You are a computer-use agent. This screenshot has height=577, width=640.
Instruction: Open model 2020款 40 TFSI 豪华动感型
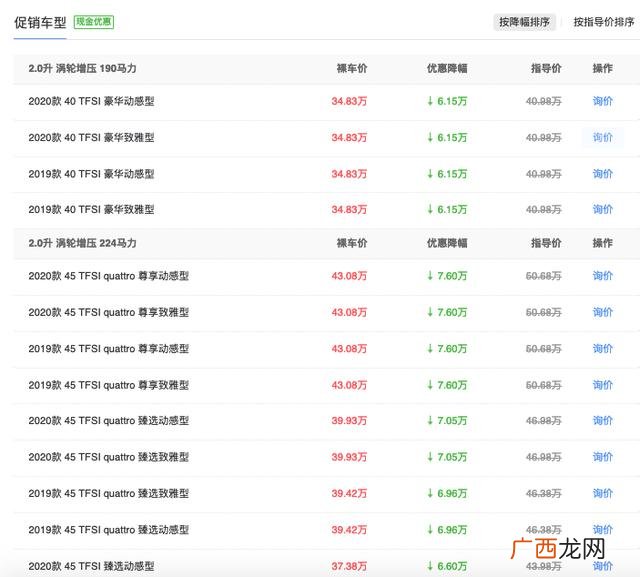(x=91, y=101)
